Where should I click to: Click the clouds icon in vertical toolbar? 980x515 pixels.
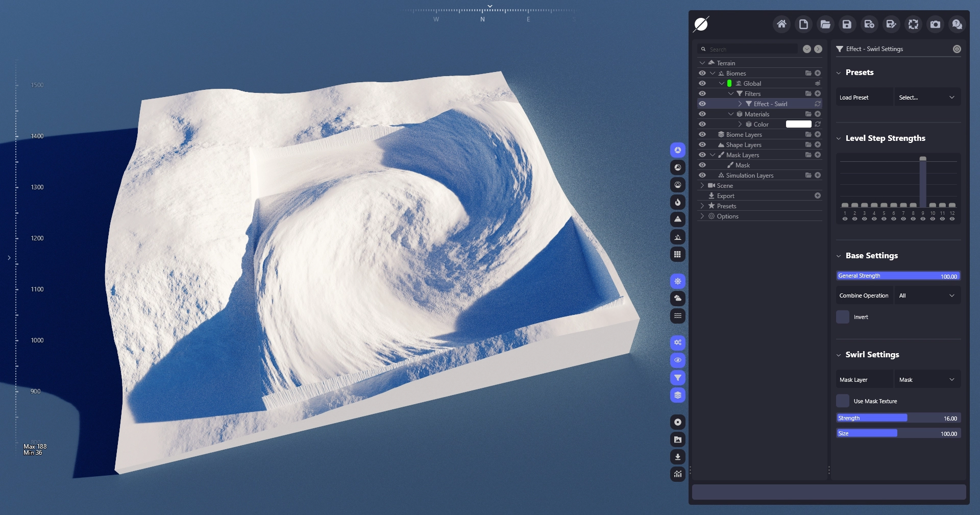pyautogui.click(x=677, y=298)
